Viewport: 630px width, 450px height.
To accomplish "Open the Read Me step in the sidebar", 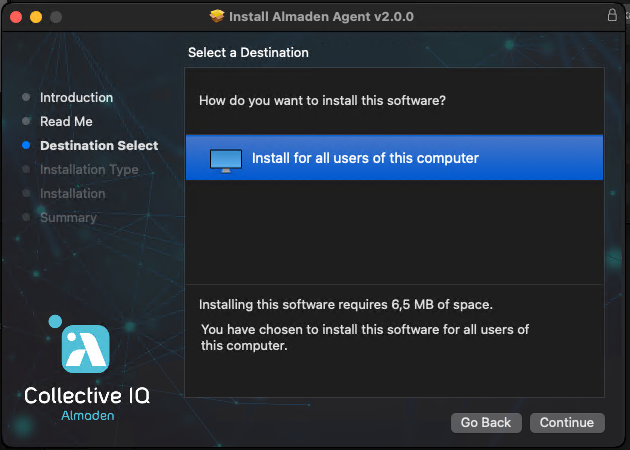I will click(x=66, y=122).
